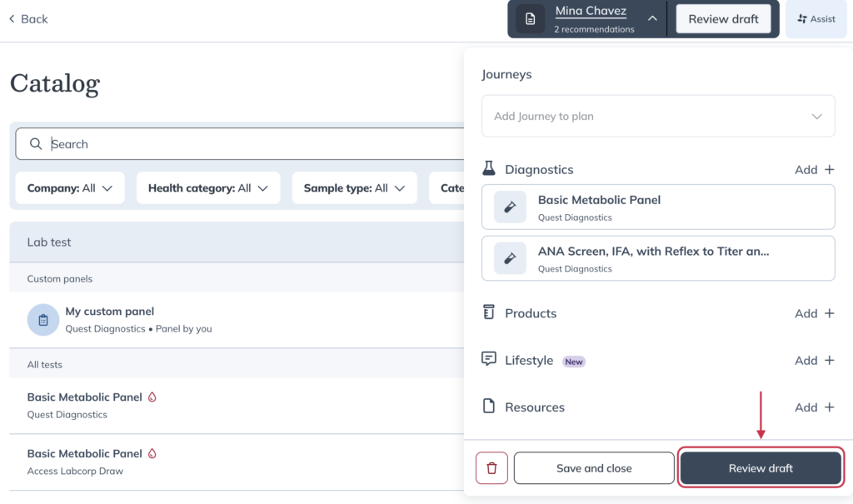Open the Health category filter
Viewport: 853px width, 504px height.
(x=208, y=188)
